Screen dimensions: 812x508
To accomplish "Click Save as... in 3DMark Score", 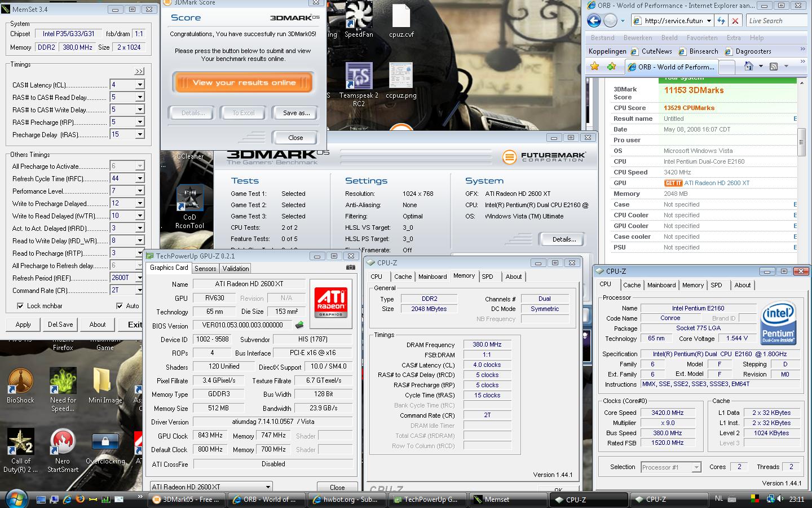I will coord(296,113).
